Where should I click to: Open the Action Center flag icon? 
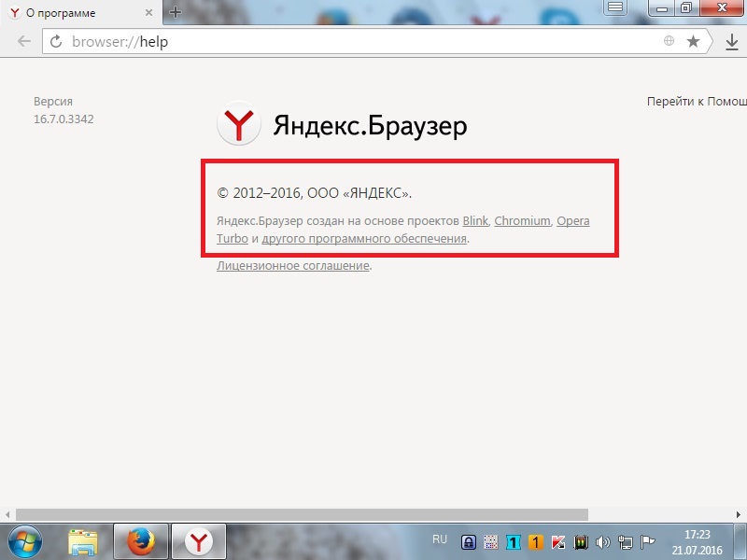click(647, 542)
